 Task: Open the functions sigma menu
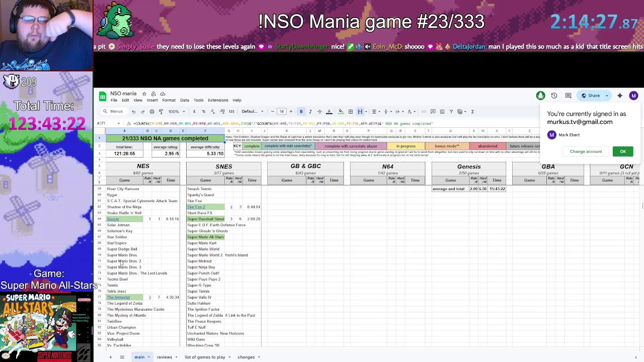pyautogui.click(x=472, y=112)
